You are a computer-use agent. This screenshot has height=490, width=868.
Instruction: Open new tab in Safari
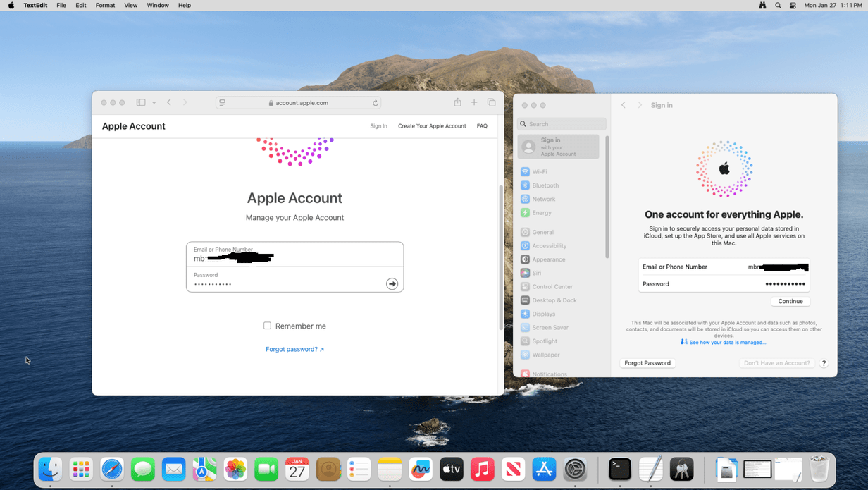[474, 102]
